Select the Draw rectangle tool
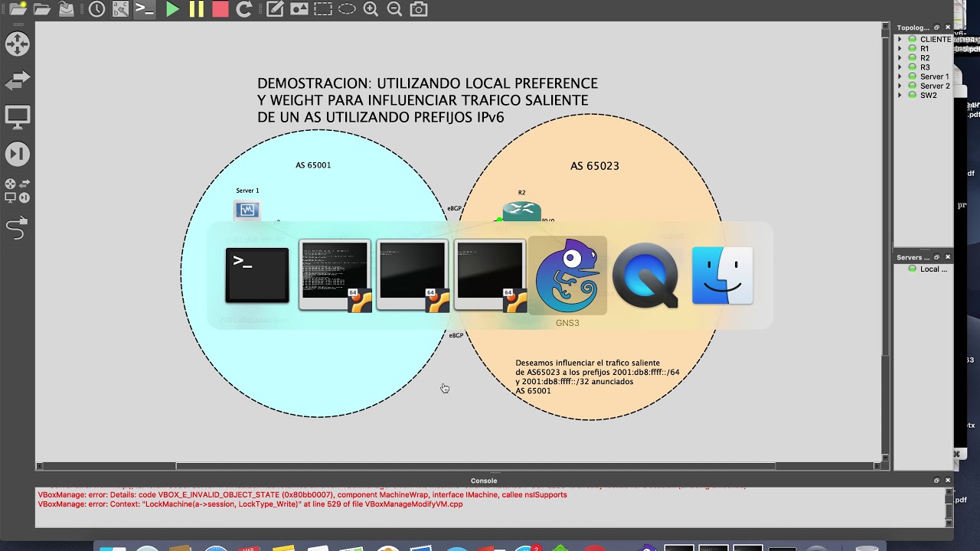Screen dimensions: 980x551 [x=323, y=9]
